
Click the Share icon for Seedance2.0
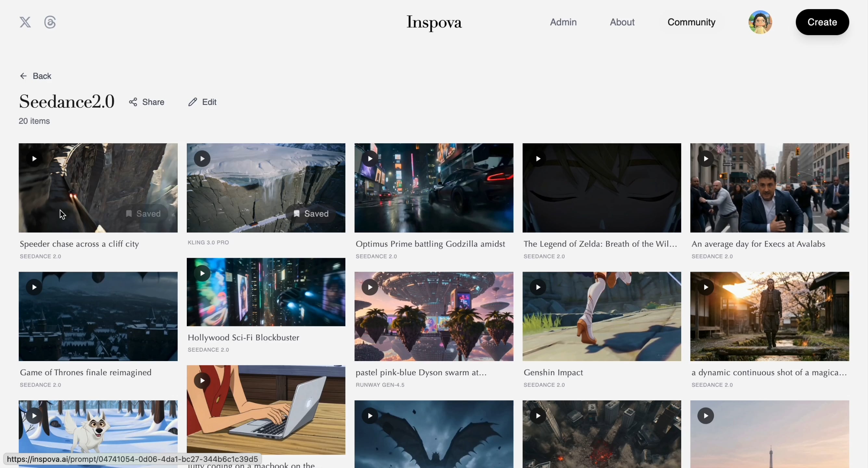tap(133, 102)
